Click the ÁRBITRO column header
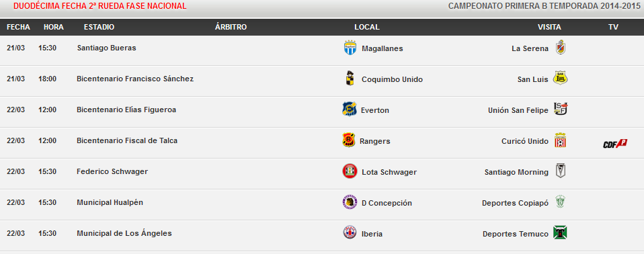The height and width of the screenshot is (254, 644). (x=231, y=27)
